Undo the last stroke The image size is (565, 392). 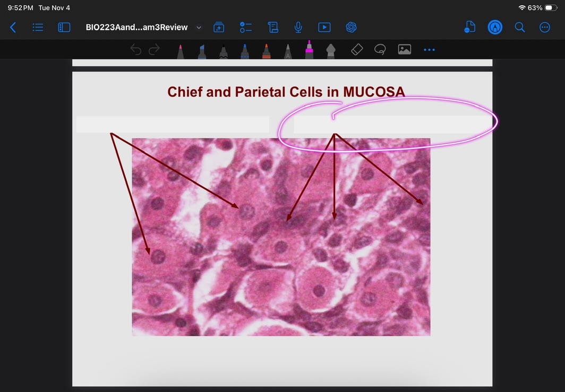[x=135, y=49]
